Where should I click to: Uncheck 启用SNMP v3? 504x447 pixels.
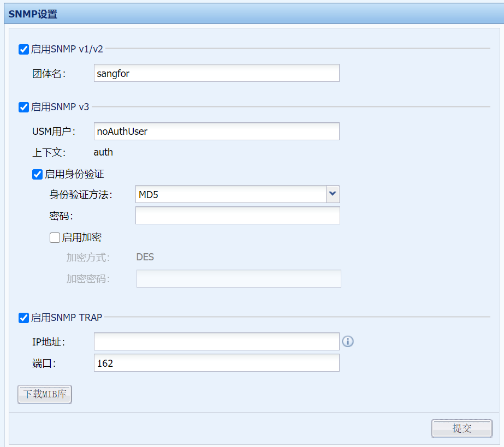click(x=23, y=107)
